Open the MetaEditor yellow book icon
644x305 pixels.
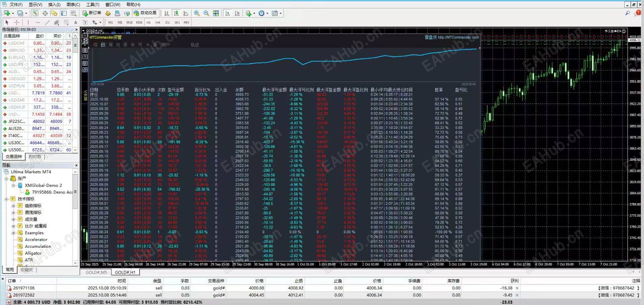tap(108, 13)
